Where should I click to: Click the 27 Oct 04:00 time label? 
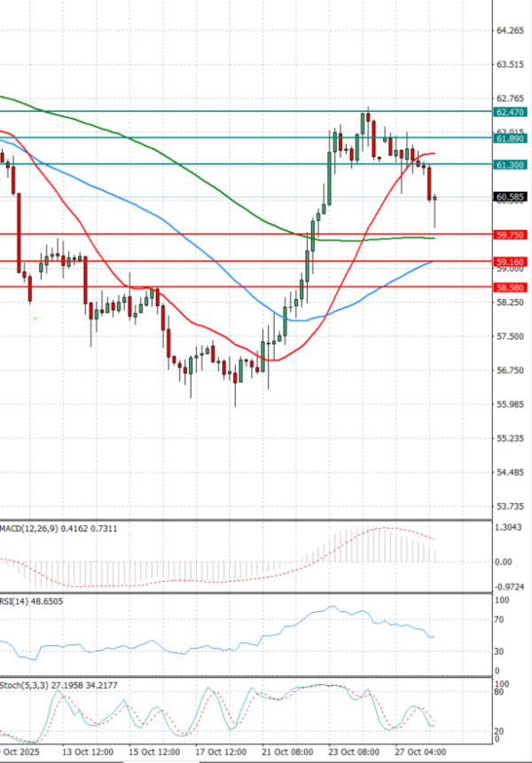[x=420, y=752]
